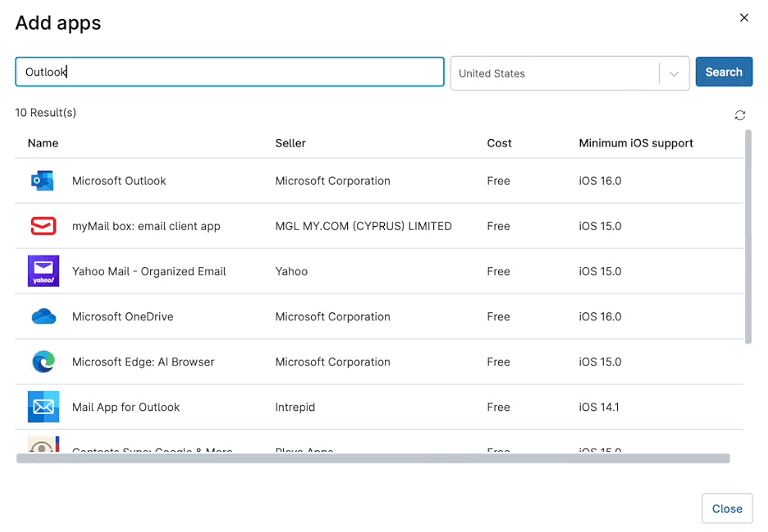Select Yahoo Mail - Organized Email
768x532 pixels.
point(149,271)
